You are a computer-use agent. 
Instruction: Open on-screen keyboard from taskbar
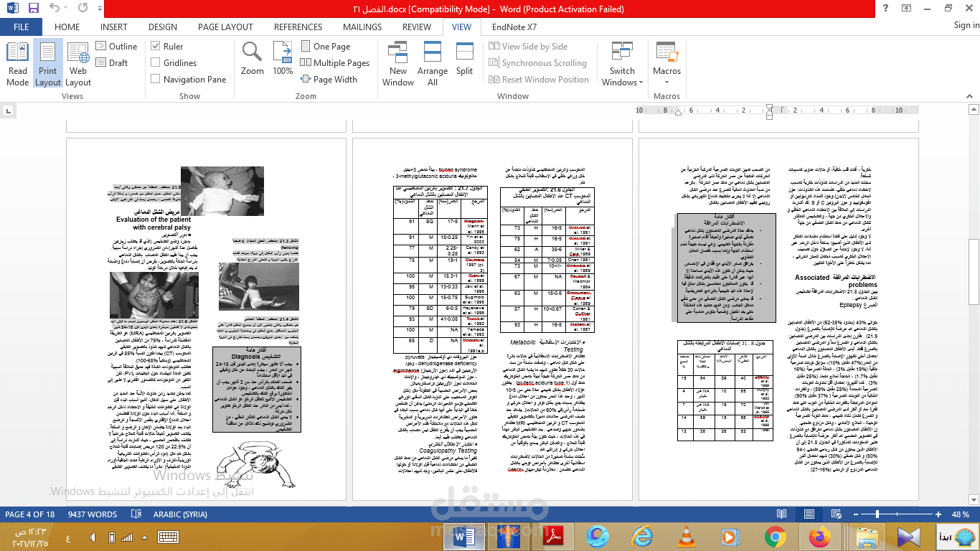pyautogui.click(x=168, y=537)
